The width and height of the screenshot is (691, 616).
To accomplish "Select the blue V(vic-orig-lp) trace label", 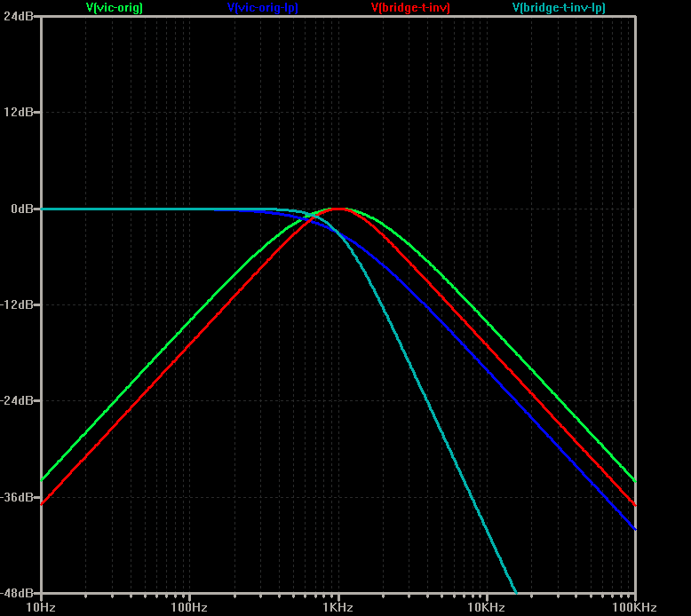I will pos(263,8).
